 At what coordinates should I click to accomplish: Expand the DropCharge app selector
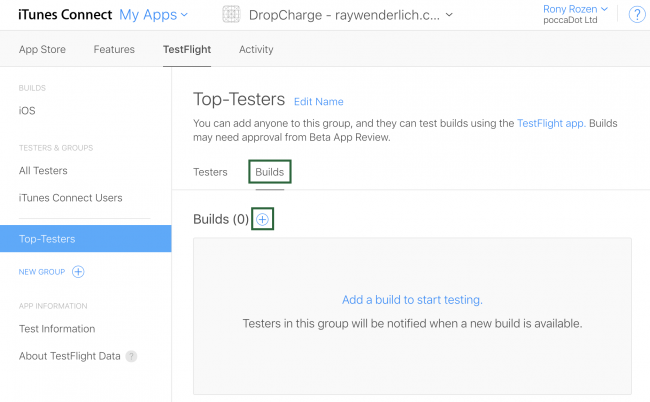click(350, 15)
